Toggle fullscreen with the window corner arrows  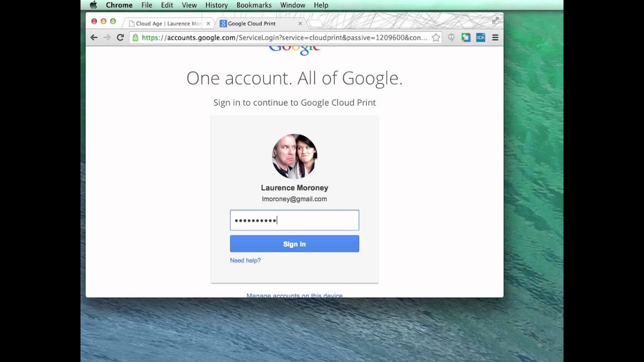tap(496, 21)
